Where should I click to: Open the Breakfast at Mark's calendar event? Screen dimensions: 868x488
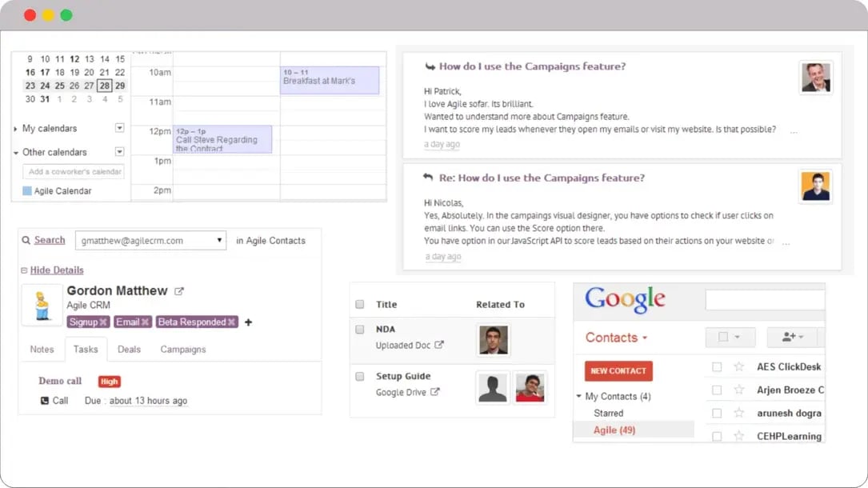pyautogui.click(x=330, y=80)
